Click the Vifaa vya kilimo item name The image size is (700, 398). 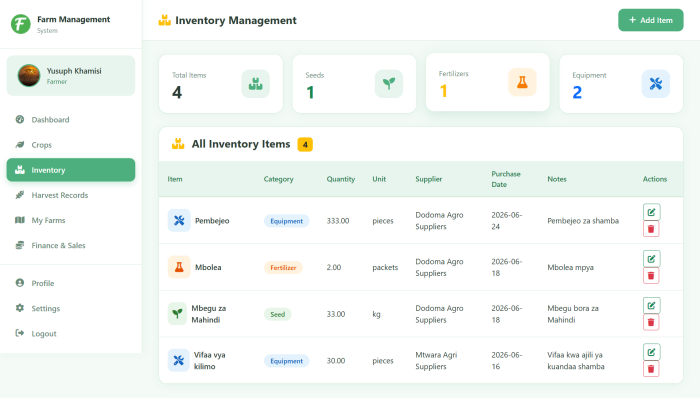pyautogui.click(x=209, y=361)
